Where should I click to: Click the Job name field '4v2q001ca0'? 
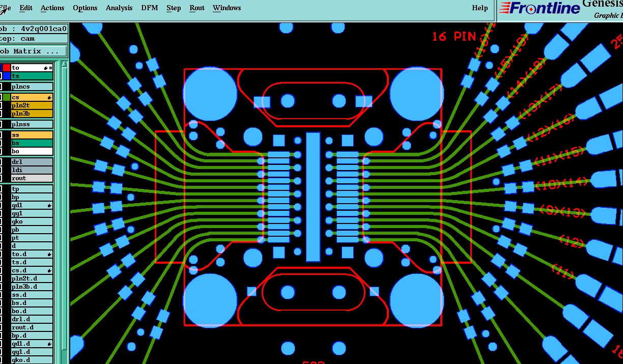tap(33, 29)
